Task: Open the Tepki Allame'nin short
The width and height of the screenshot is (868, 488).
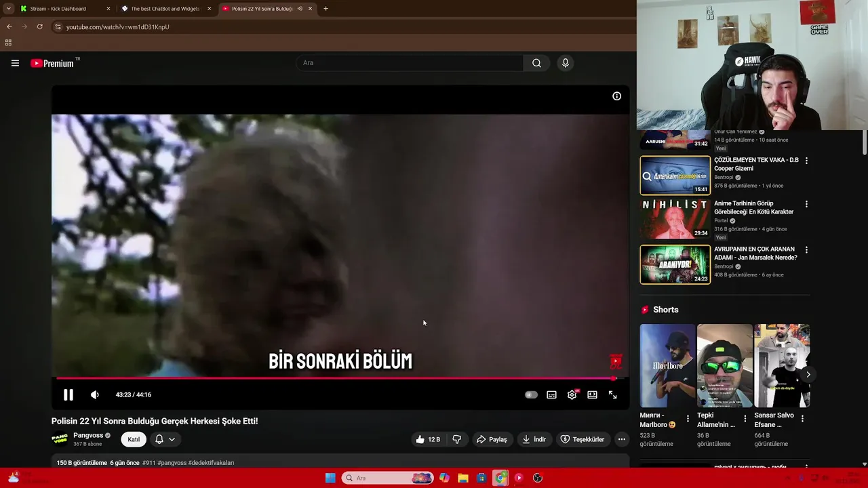Action: tap(724, 365)
